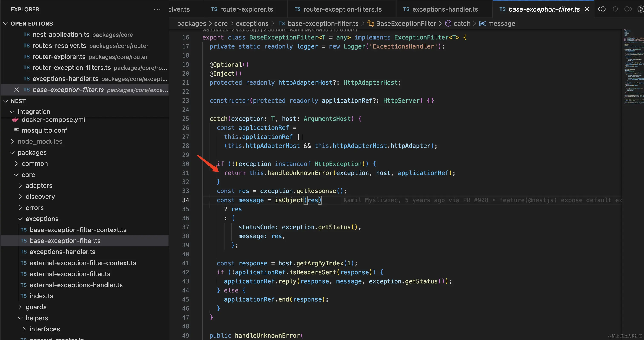Collapse the OPEN EDITORS section
Image resolution: width=644 pixels, height=340 pixels.
click(x=6, y=23)
